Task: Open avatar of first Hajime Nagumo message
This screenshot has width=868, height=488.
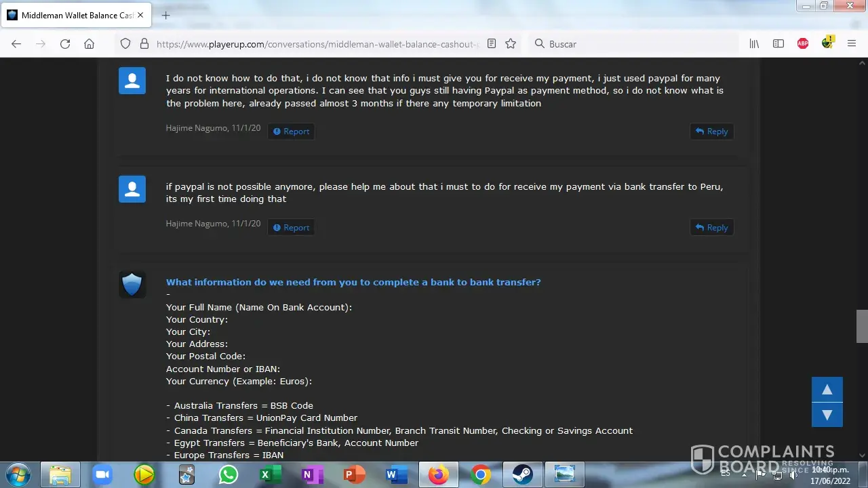Action: tap(132, 81)
